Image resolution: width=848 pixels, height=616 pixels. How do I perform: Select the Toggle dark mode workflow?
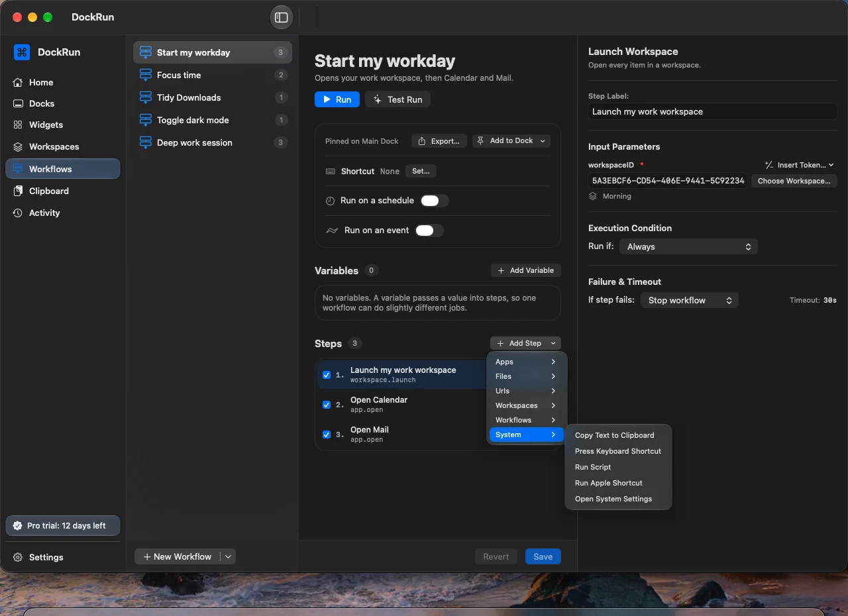213,120
